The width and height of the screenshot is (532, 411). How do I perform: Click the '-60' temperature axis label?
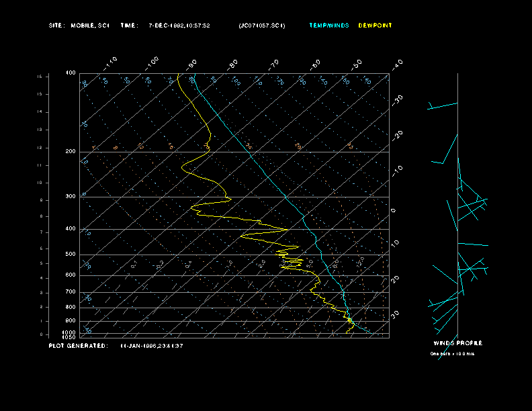click(315, 64)
